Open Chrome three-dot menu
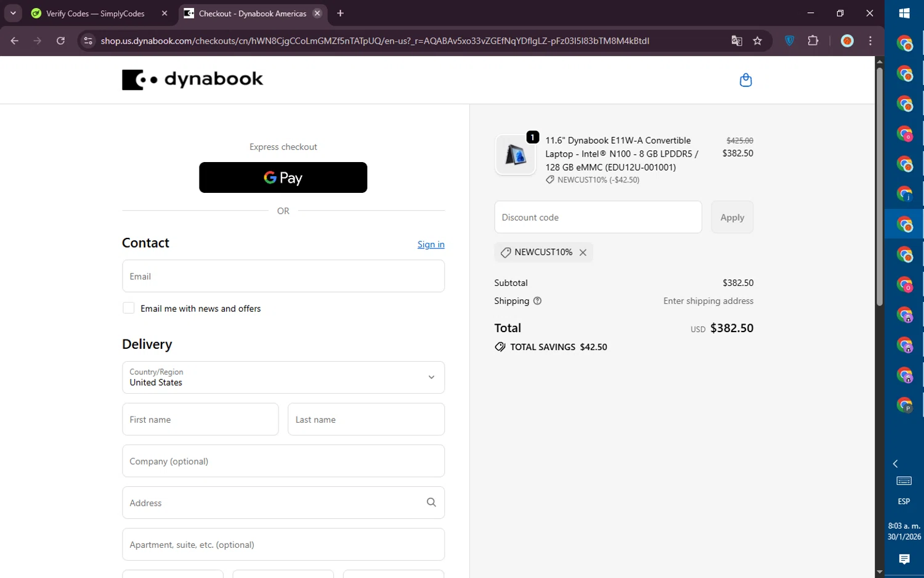Screen dimensions: 924x578 coord(870,41)
